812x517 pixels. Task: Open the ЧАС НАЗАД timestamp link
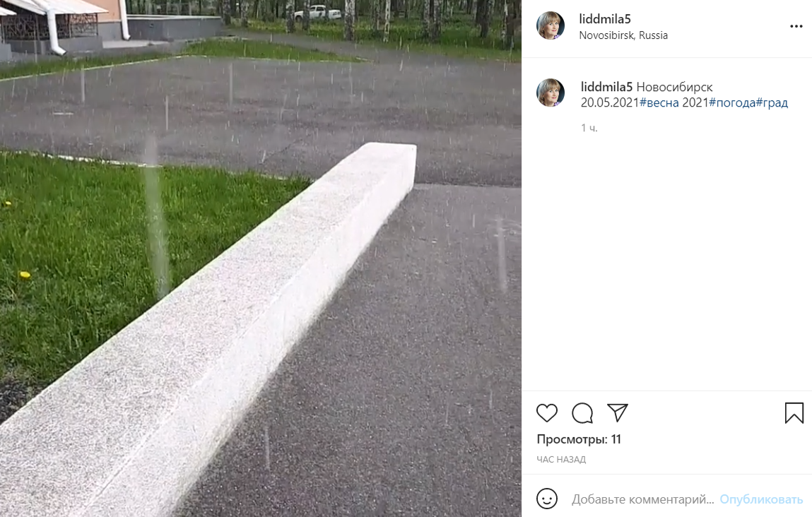click(x=561, y=460)
